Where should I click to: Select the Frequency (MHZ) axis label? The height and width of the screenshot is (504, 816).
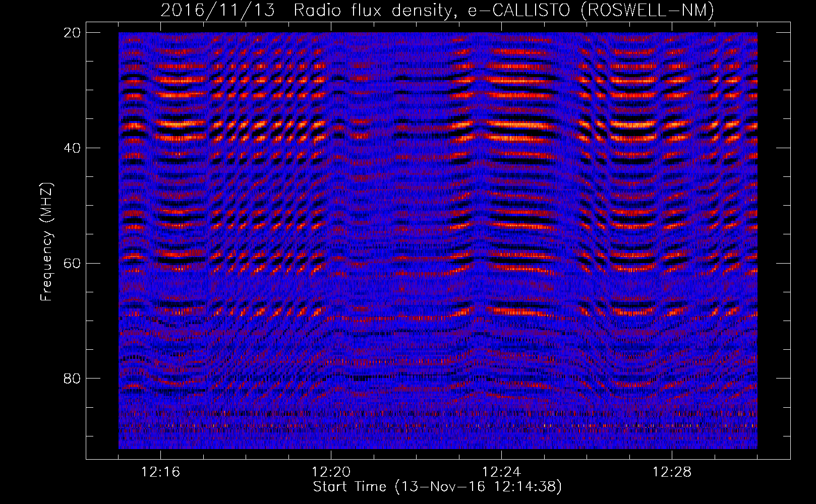(46, 242)
